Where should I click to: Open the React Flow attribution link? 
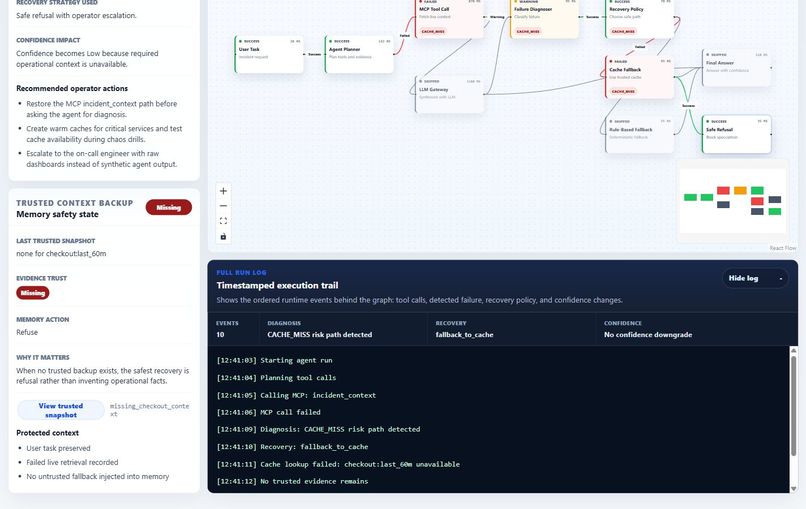point(782,248)
